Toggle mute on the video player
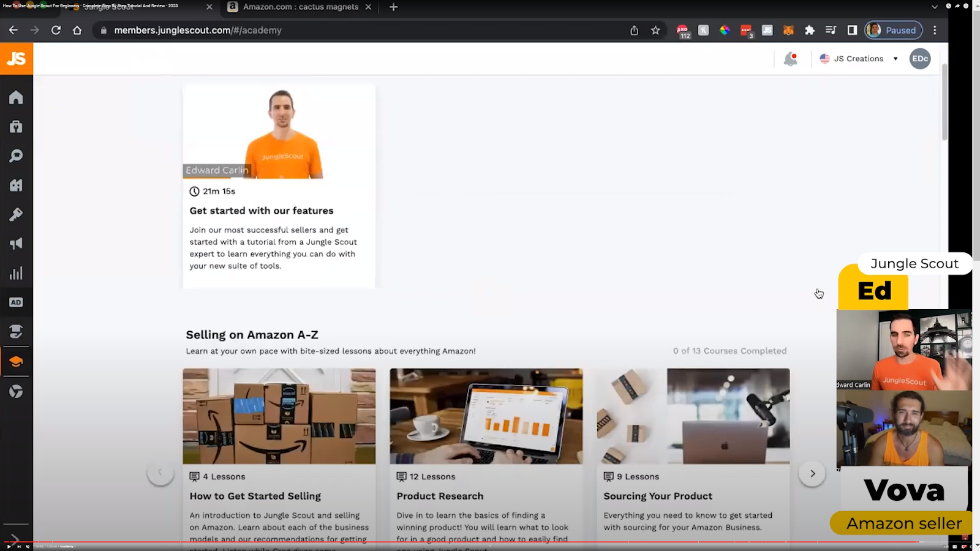 coord(28,546)
